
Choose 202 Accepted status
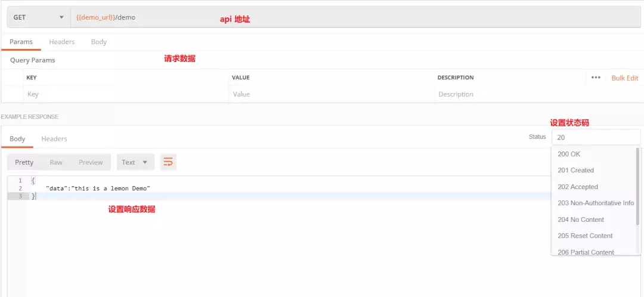(593, 187)
